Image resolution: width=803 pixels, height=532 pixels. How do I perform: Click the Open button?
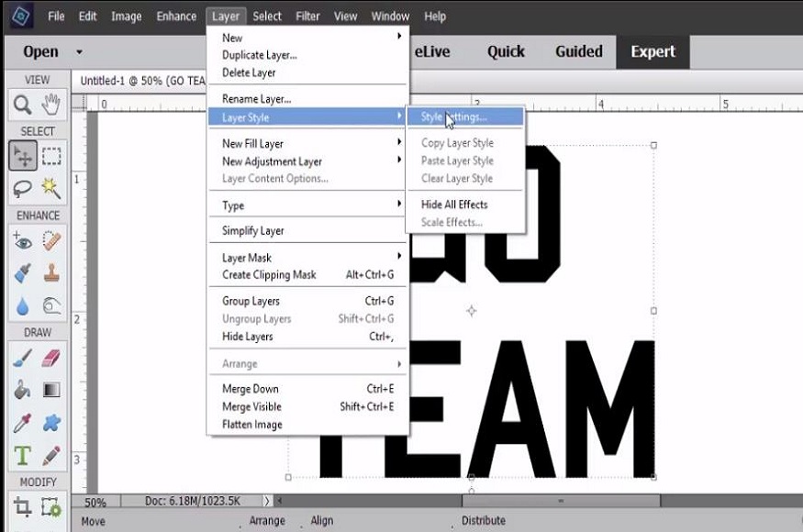click(40, 51)
